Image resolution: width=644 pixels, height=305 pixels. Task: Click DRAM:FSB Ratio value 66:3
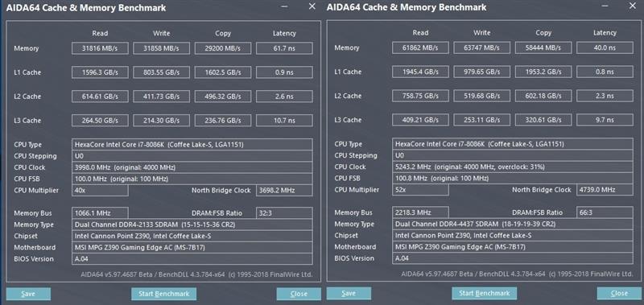tap(605, 212)
